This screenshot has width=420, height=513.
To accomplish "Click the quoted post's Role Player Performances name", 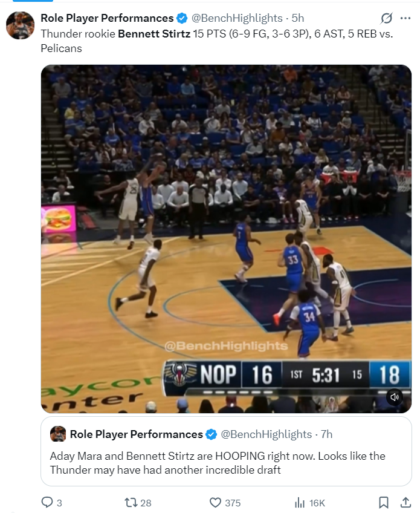I will click(x=137, y=434).
